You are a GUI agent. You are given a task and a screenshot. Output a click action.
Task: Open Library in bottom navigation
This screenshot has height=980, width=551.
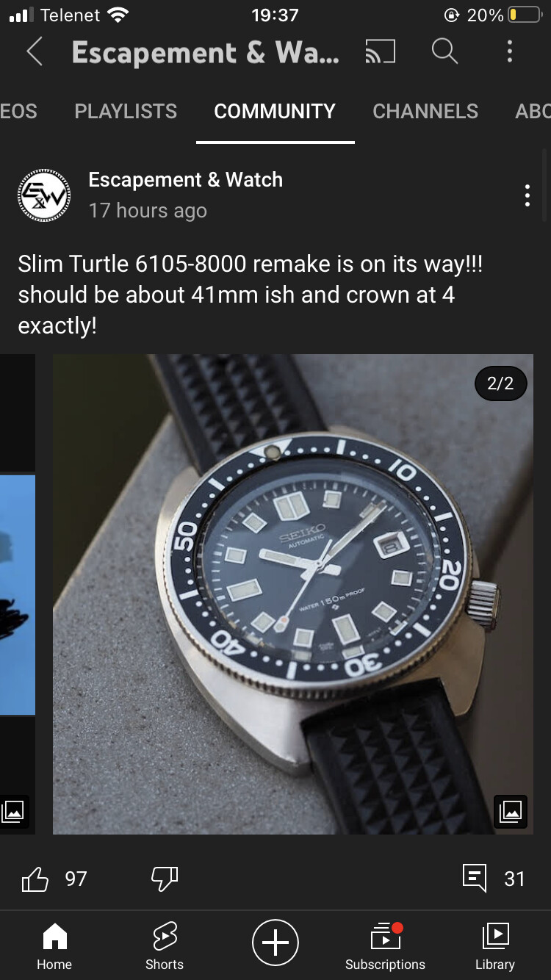coord(495,947)
